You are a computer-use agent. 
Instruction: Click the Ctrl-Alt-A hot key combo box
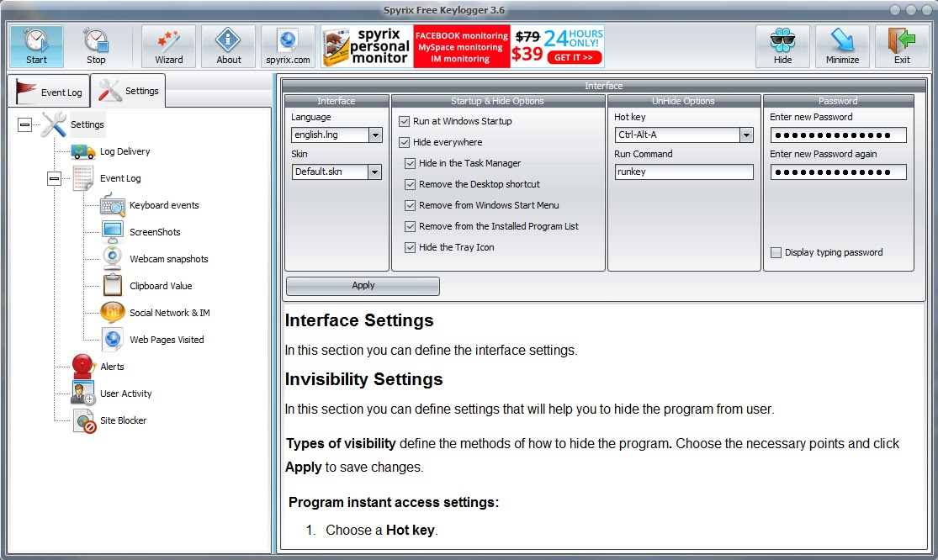(x=684, y=135)
